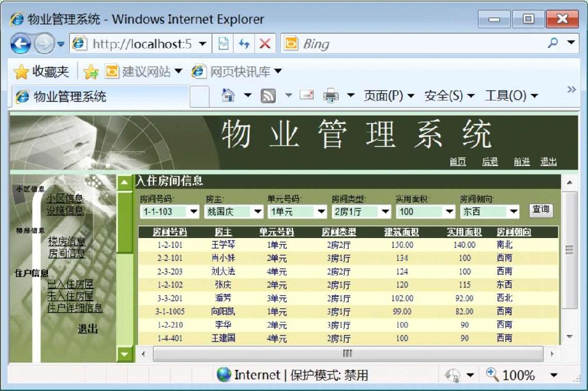Click the green sidebar scroll-up arrow

click(124, 183)
